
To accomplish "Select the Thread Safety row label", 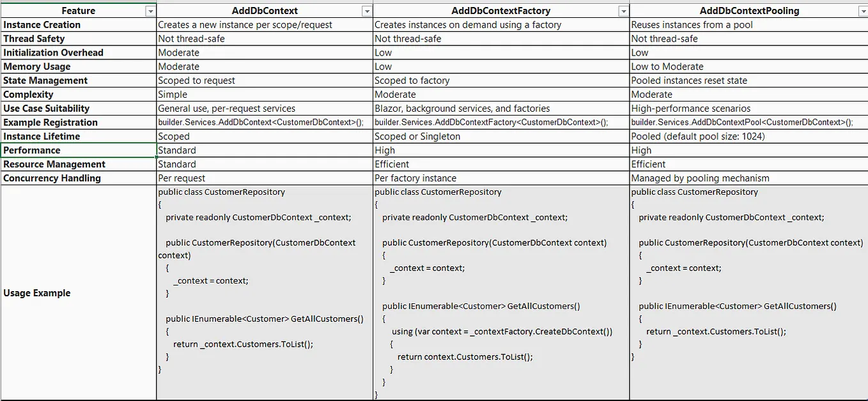I will point(33,38).
